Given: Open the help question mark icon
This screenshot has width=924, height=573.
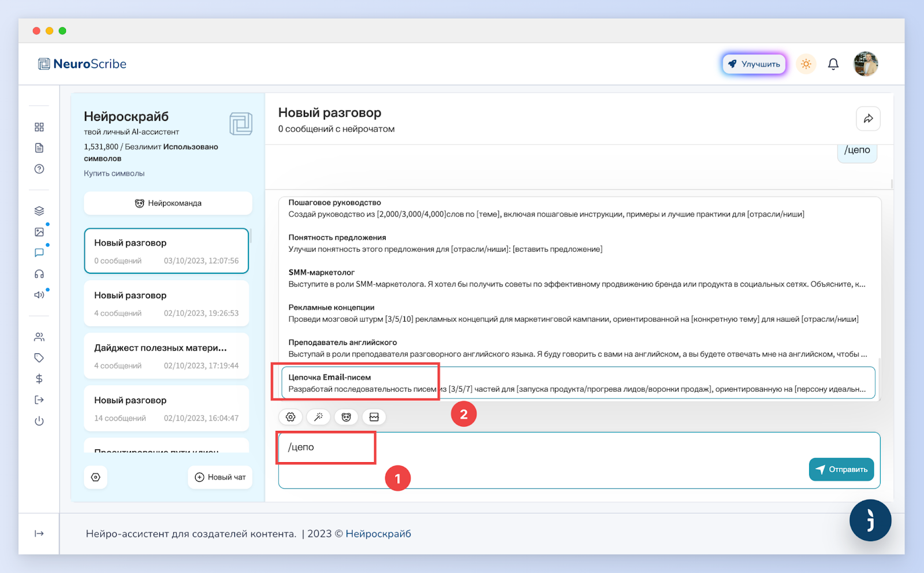Looking at the screenshot, I should click(39, 169).
